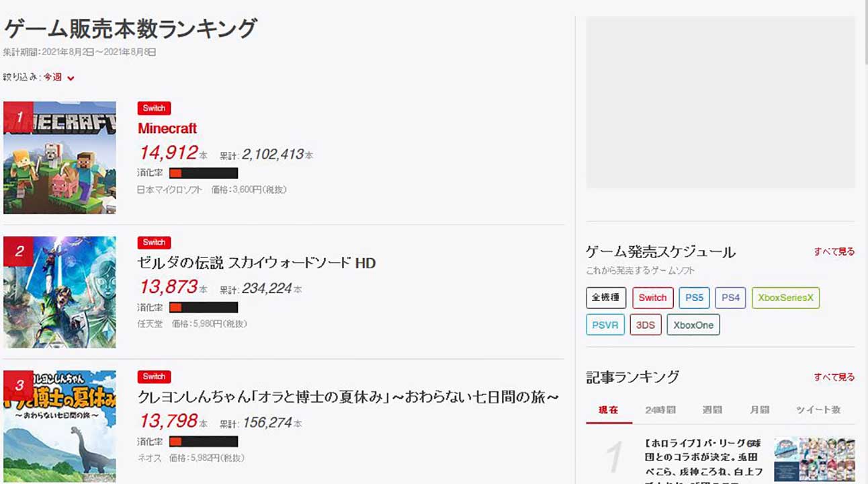Viewport: 868px width, 484px height.
Task: Select the PSVR platform badge
Action: pyautogui.click(x=605, y=325)
